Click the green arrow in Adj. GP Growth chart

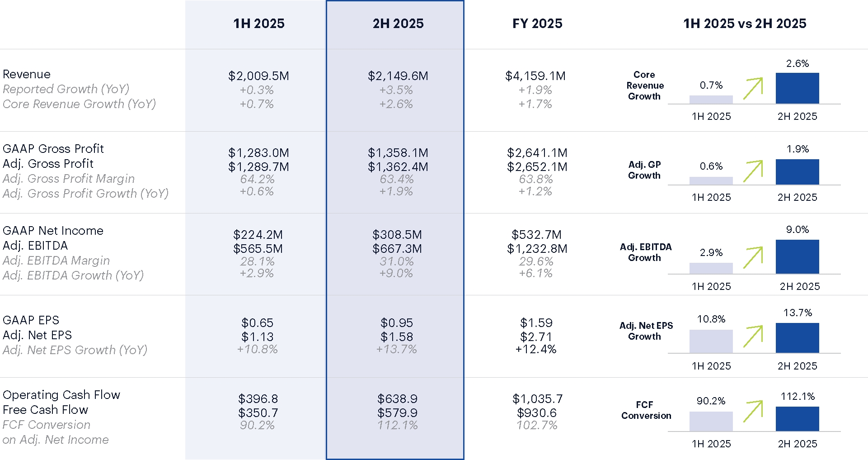coord(753,171)
